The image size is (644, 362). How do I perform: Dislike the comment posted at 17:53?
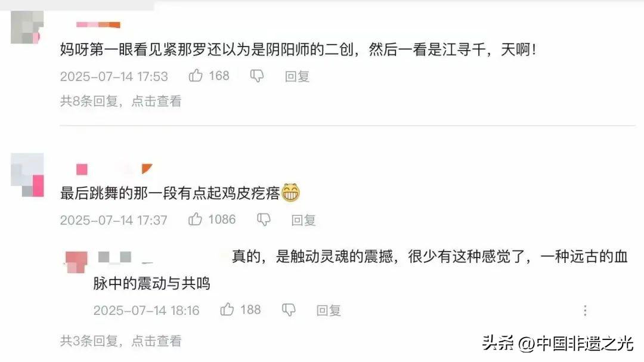pyautogui.click(x=256, y=76)
